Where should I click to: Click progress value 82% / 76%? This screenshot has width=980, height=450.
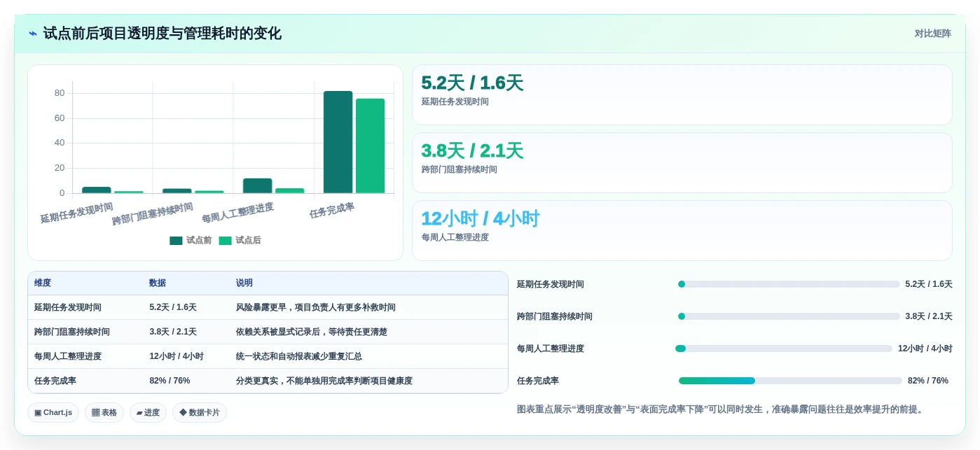click(x=928, y=381)
